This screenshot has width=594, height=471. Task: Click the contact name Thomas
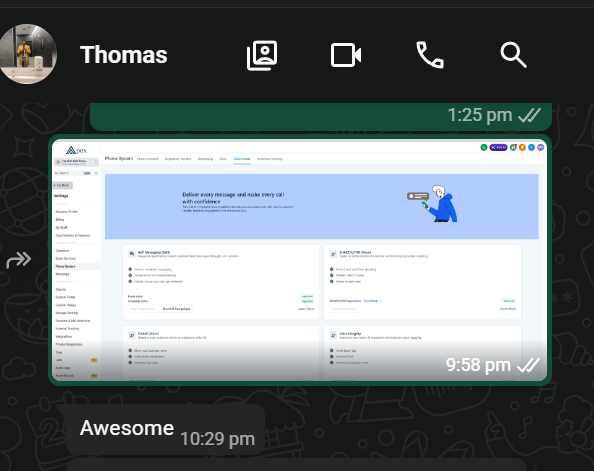click(123, 55)
